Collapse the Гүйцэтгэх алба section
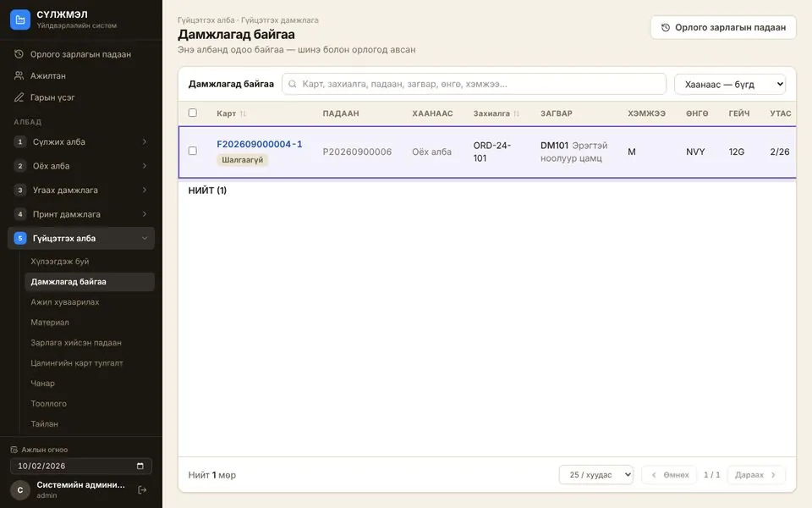Viewport: 812px width, 508px height. point(145,239)
